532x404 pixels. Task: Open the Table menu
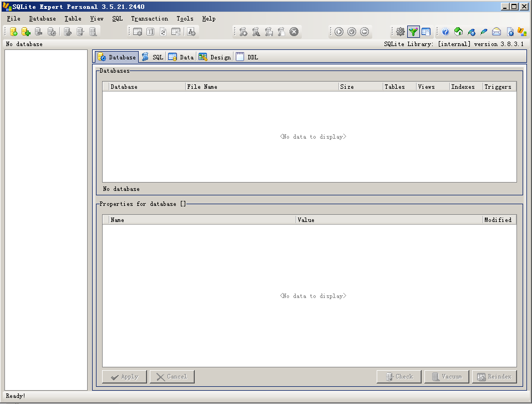(73, 19)
